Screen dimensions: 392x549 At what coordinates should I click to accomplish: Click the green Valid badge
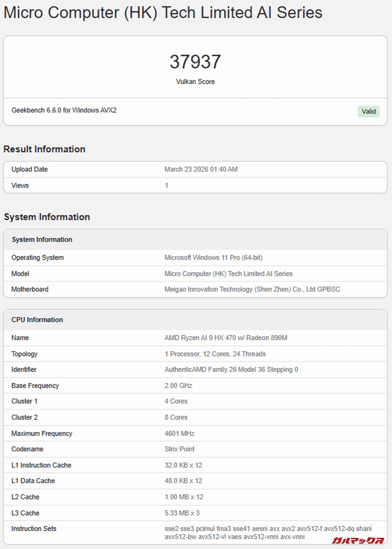pyautogui.click(x=368, y=112)
